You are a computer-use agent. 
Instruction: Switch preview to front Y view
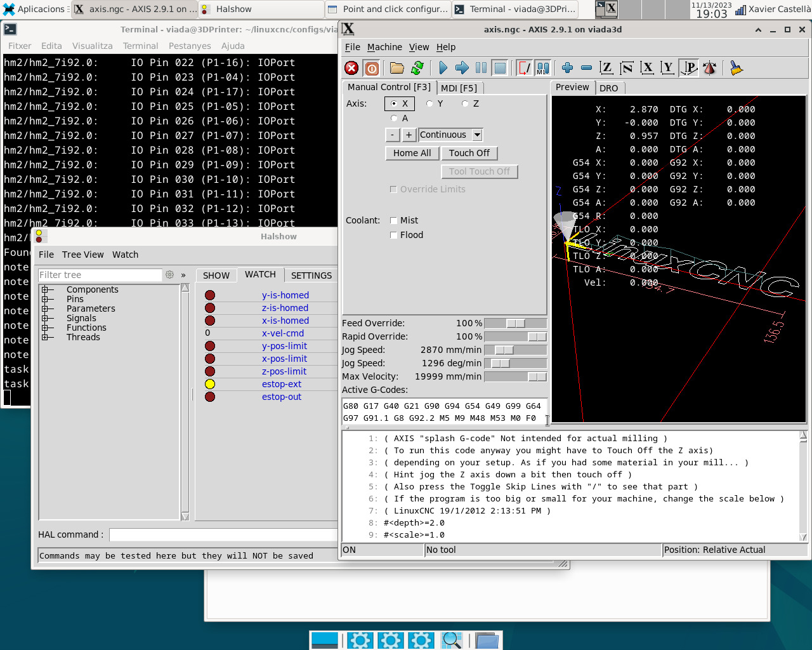click(x=667, y=68)
